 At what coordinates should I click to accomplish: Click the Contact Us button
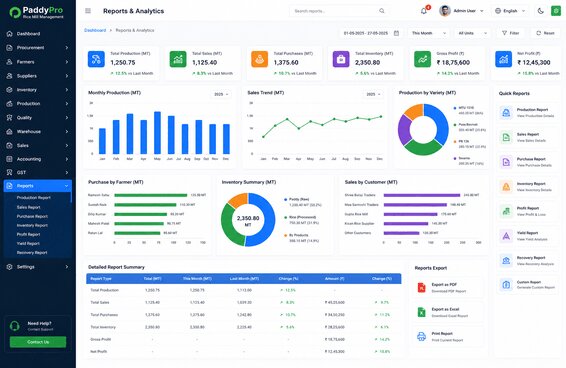tap(38, 342)
